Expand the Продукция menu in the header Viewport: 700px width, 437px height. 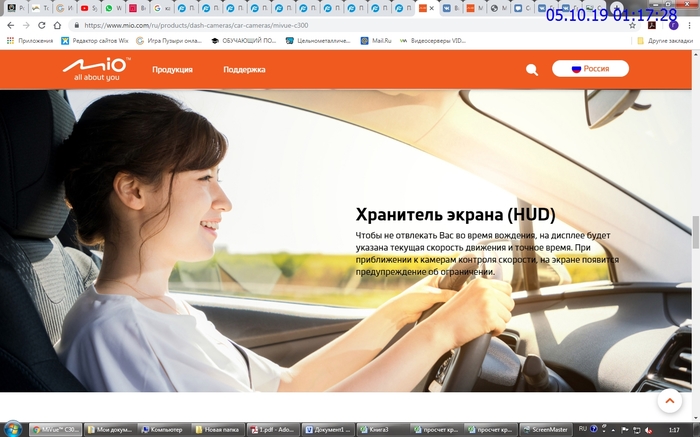pos(172,70)
